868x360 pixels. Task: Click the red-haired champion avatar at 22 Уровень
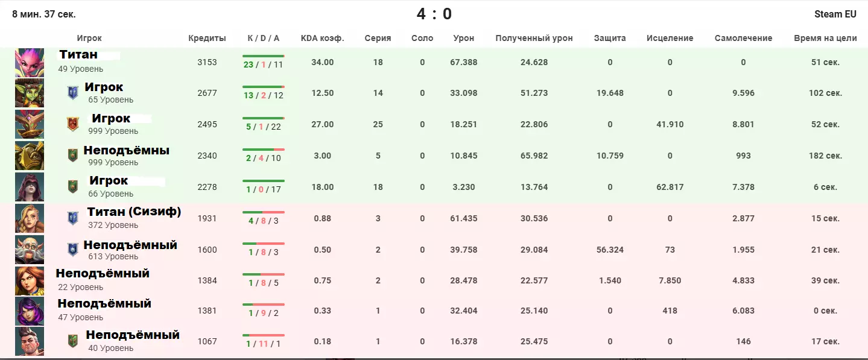[30, 280]
